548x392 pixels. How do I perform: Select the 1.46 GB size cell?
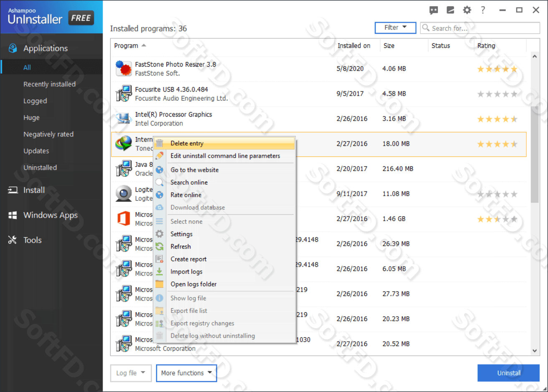click(394, 219)
